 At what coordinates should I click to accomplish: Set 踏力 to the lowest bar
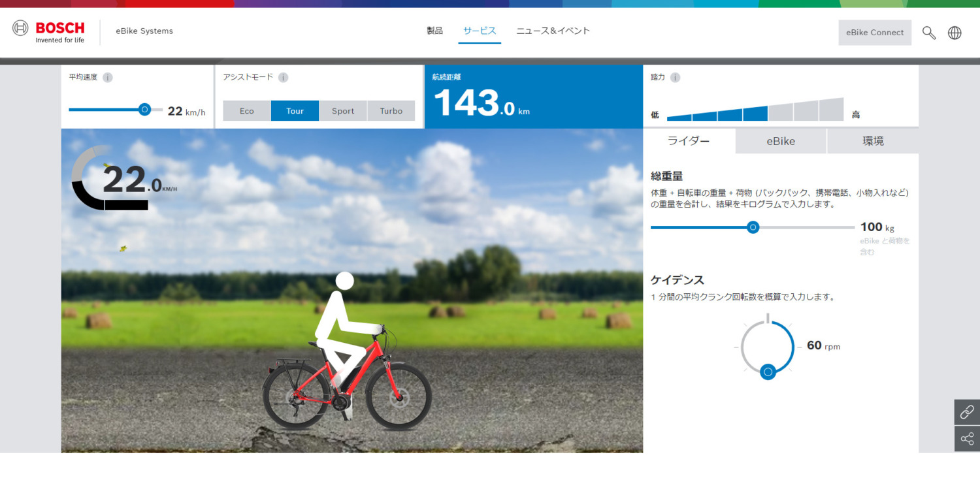pyautogui.click(x=679, y=118)
